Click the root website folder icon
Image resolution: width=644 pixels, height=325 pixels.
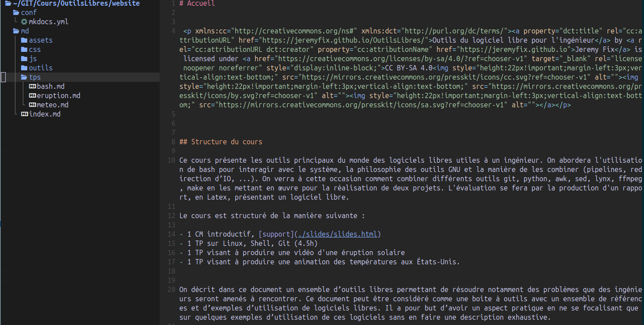point(8,4)
